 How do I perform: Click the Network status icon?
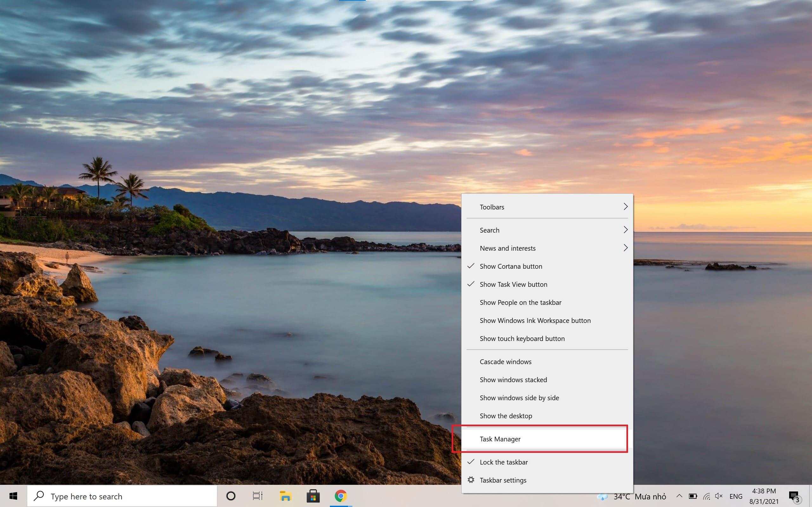coord(706,496)
